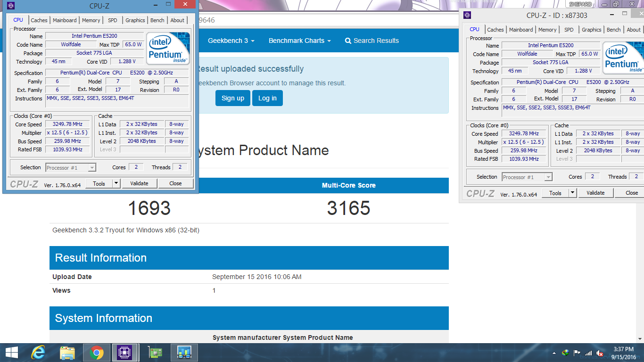644x362 pixels.
Task: Click Rated FSB 1039.93 MHz in right CPU-Z
Action: tap(524, 159)
